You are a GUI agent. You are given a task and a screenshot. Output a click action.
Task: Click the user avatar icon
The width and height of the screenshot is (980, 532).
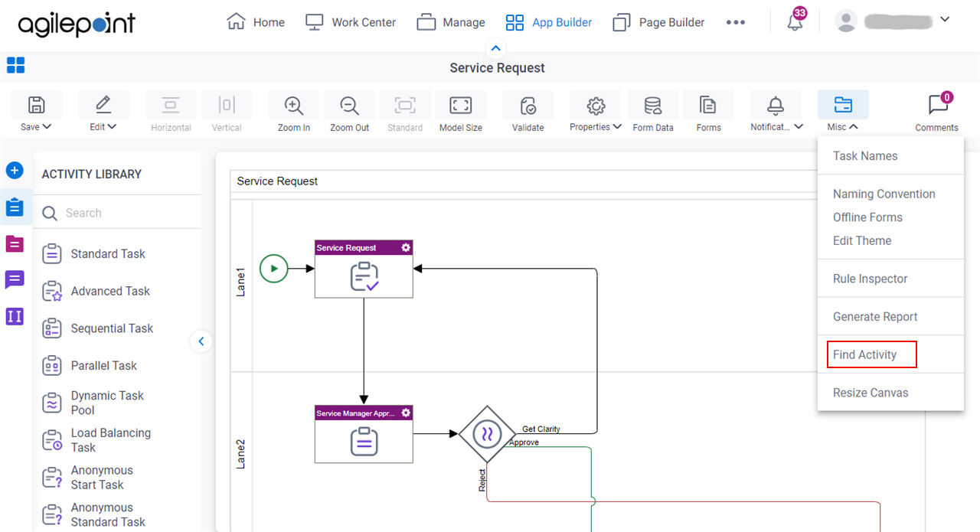click(x=846, y=21)
